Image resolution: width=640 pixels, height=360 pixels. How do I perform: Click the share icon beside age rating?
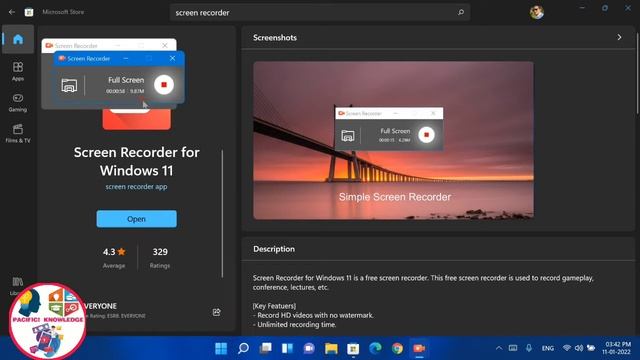click(x=216, y=312)
